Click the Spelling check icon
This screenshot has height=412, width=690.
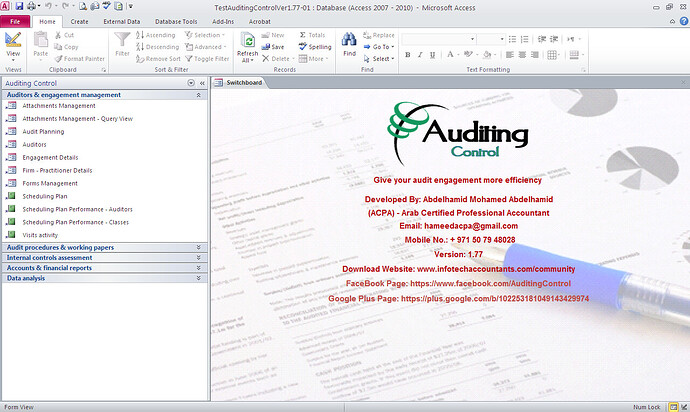314,47
